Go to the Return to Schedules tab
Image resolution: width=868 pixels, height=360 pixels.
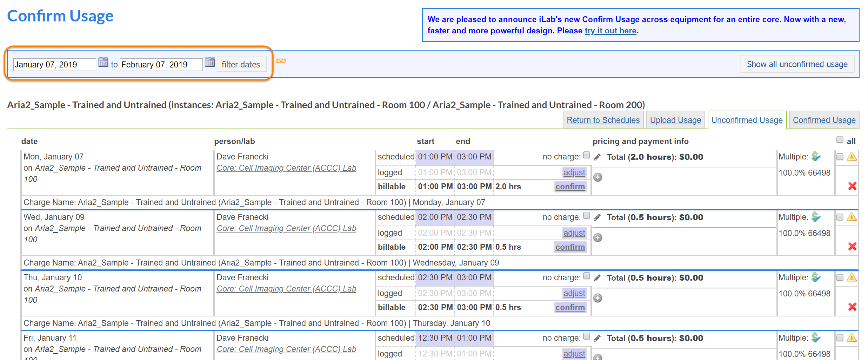(x=603, y=120)
